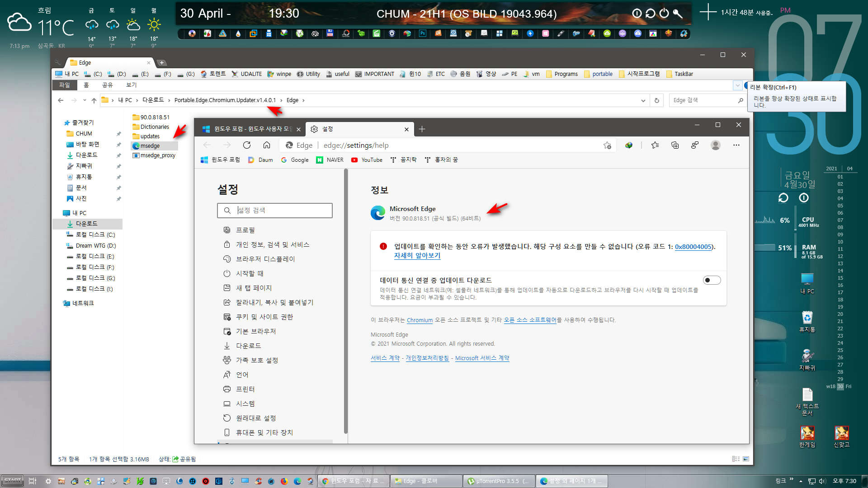Open the portable folder shortcut in toolbar
The image size is (868, 488).
click(x=598, y=74)
